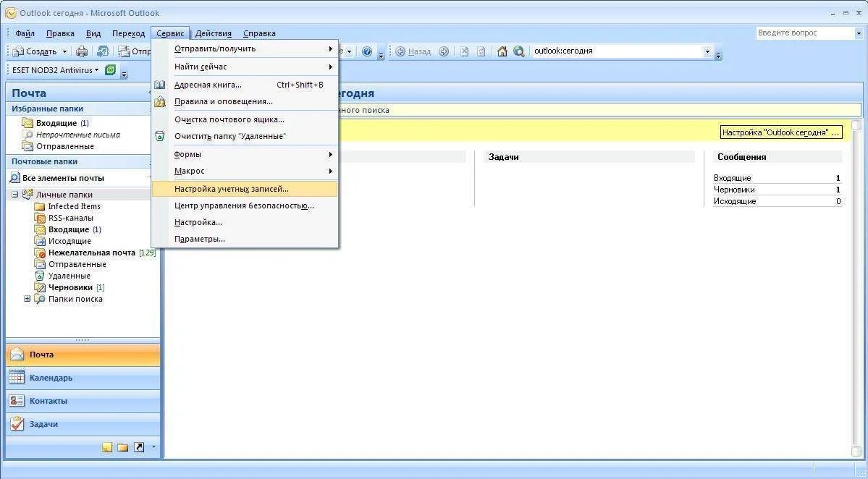Open the Введите вопрос dropdown arrow
The height and width of the screenshot is (479, 868).
point(859,33)
